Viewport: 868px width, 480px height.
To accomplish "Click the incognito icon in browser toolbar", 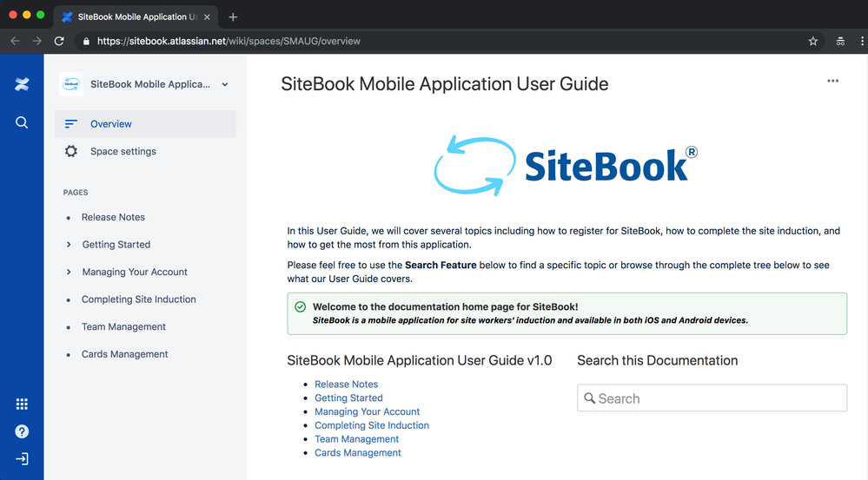I will (840, 41).
